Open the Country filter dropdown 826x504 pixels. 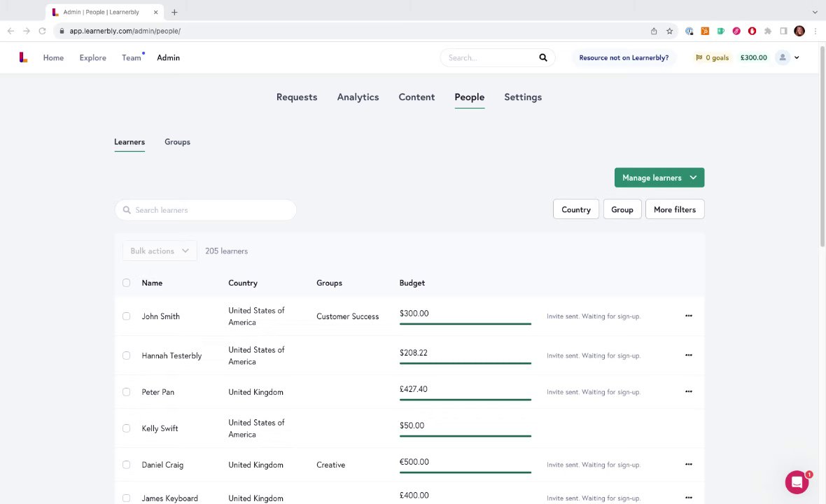coord(575,210)
